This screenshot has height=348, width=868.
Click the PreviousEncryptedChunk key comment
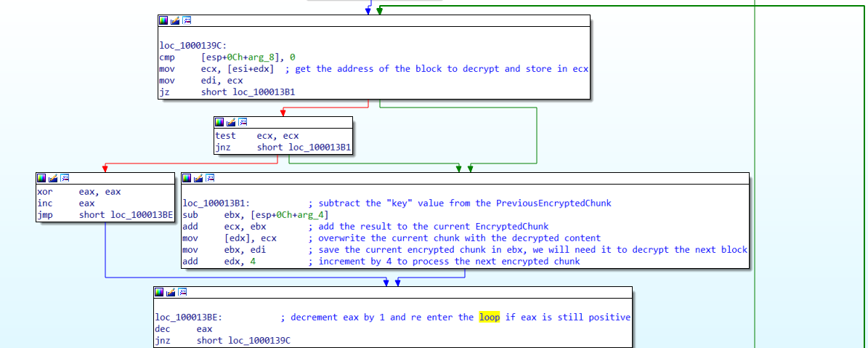coord(460,203)
